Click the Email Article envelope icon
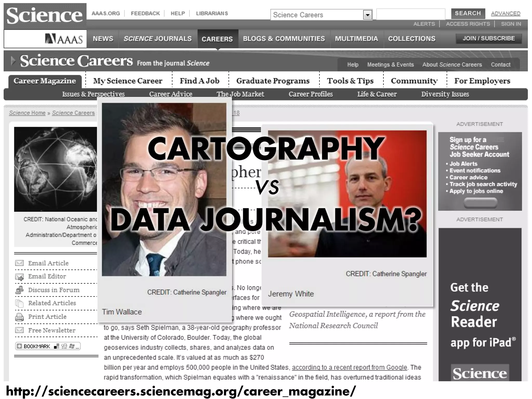This screenshot has width=532, height=399. (19, 263)
